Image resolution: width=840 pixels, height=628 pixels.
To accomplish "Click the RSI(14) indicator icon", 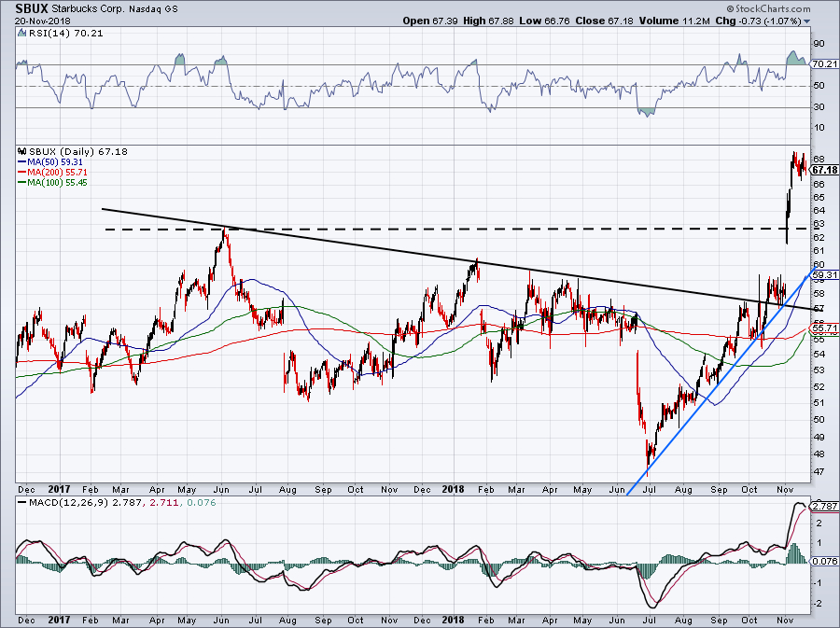I will tap(21, 34).
